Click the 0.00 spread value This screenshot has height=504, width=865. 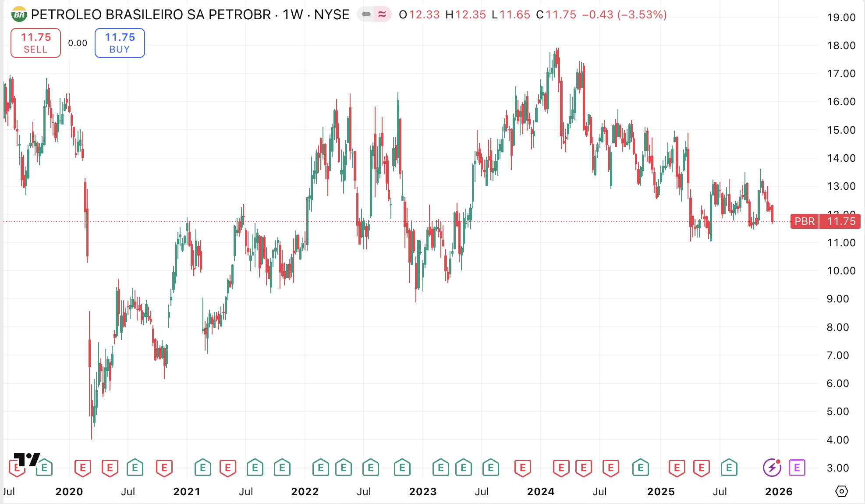coord(78,43)
